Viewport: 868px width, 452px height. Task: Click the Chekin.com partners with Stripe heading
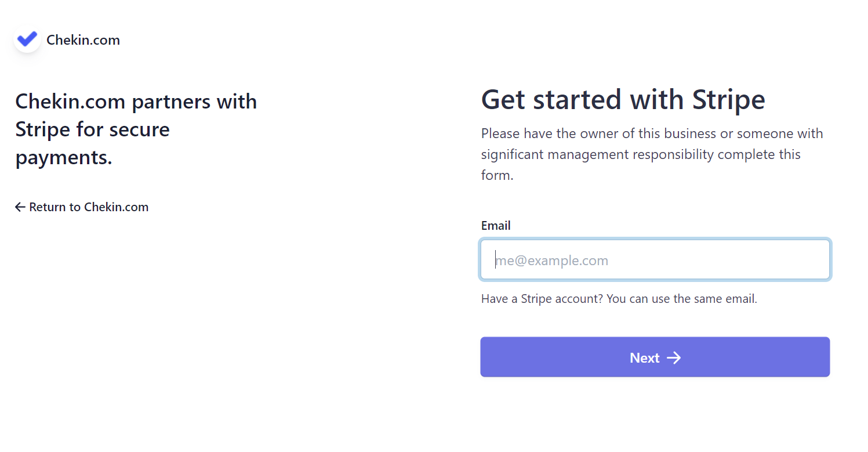[x=136, y=129]
